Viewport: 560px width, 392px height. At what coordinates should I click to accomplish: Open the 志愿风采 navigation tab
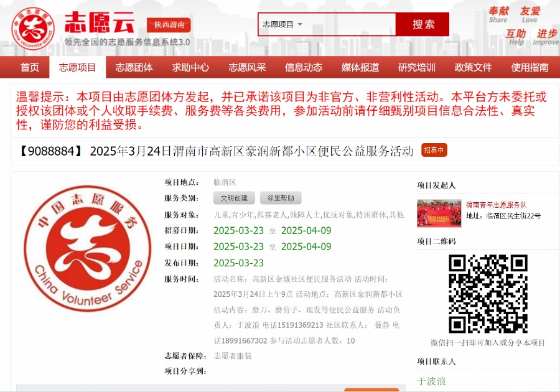pyautogui.click(x=247, y=67)
